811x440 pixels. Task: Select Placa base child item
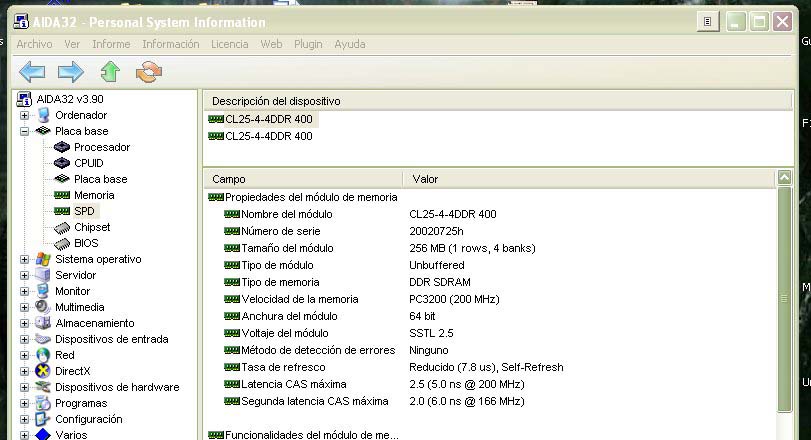pos(100,179)
